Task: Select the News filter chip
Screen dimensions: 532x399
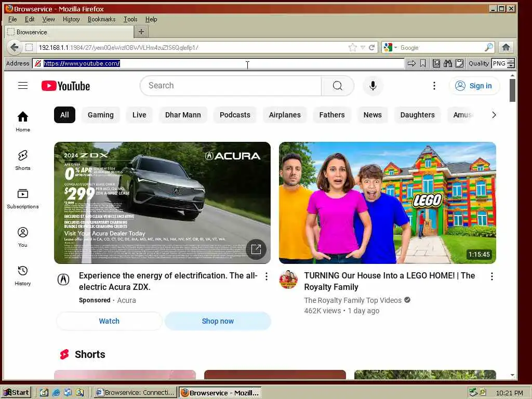Action: (373, 115)
